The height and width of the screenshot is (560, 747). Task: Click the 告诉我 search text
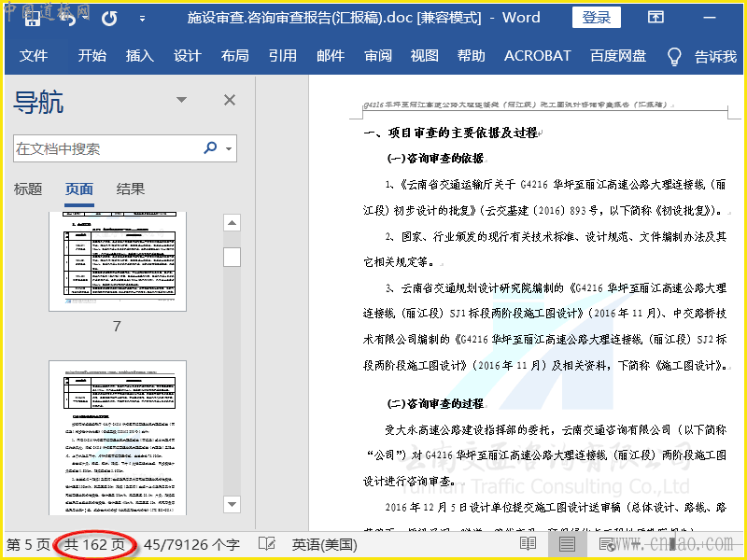click(x=715, y=57)
